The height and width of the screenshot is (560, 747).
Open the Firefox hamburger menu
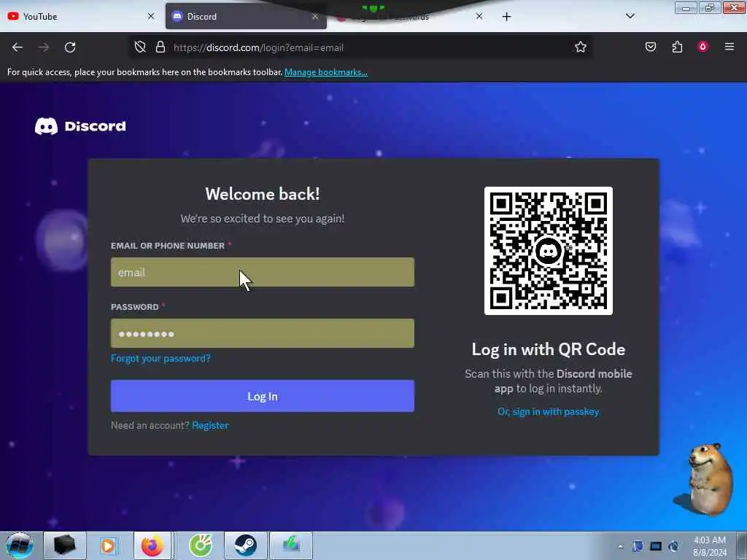(x=729, y=47)
